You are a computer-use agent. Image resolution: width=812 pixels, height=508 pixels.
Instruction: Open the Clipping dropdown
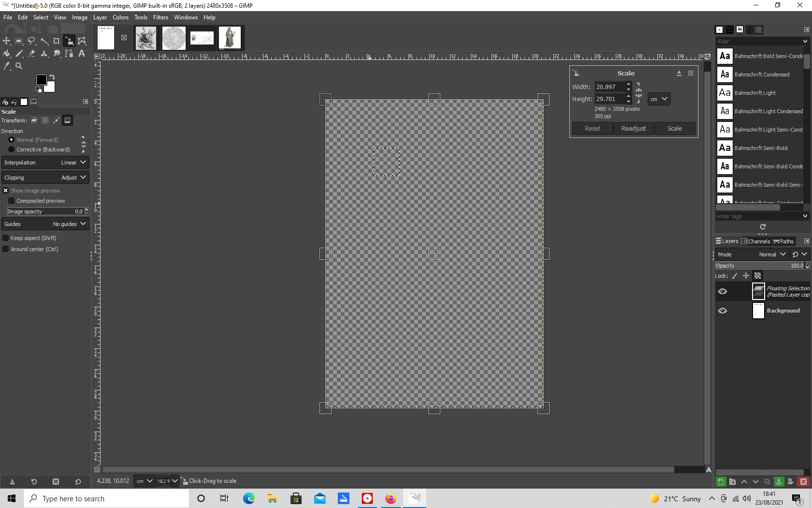(x=45, y=178)
